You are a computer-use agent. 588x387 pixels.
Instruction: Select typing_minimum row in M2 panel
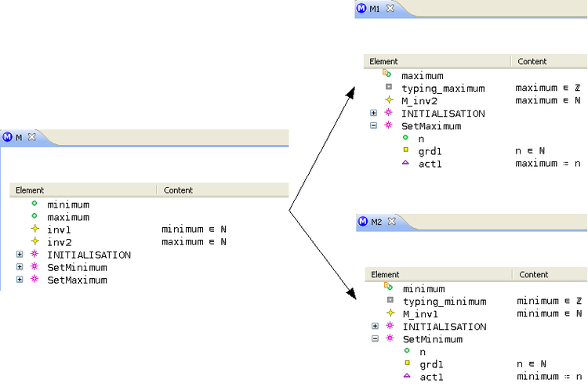pos(476,301)
